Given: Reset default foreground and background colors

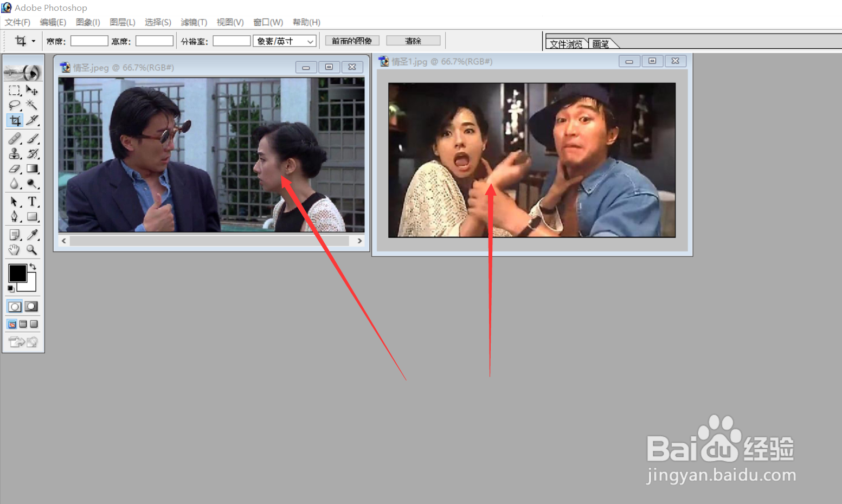Looking at the screenshot, I should [11, 289].
